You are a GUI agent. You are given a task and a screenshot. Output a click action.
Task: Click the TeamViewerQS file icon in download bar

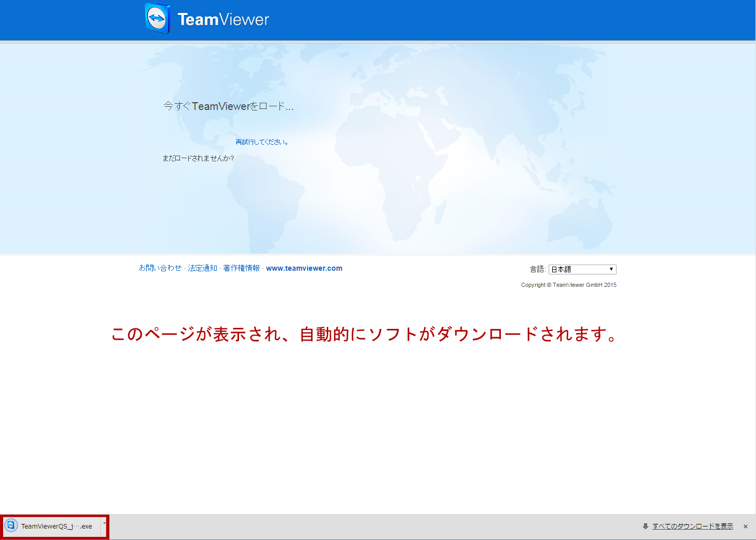(x=11, y=525)
